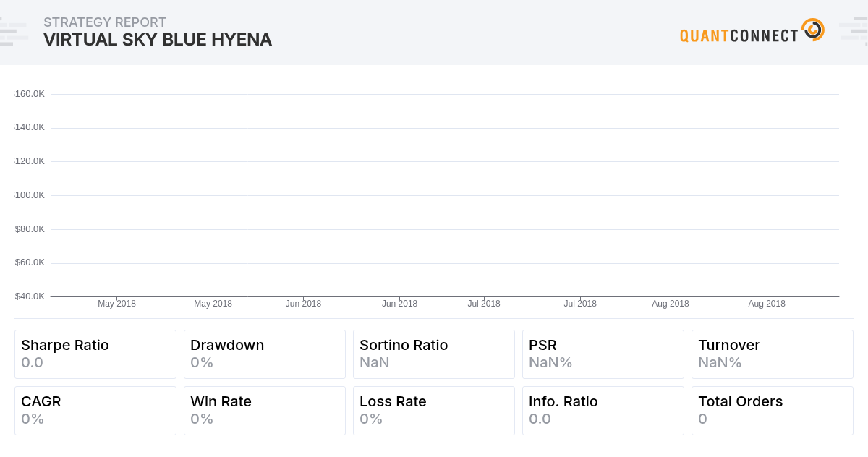Select the 0% value under Win Rate
This screenshot has height=457, width=868.
pos(202,419)
